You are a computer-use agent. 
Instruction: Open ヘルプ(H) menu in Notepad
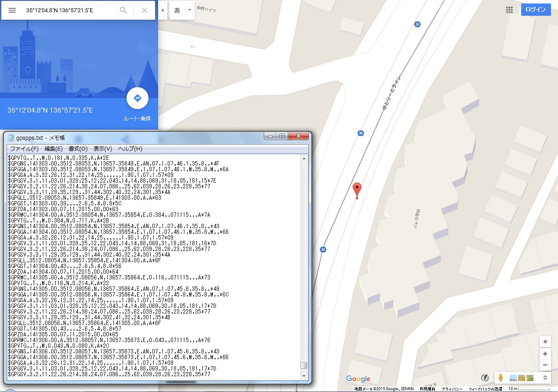coord(129,149)
